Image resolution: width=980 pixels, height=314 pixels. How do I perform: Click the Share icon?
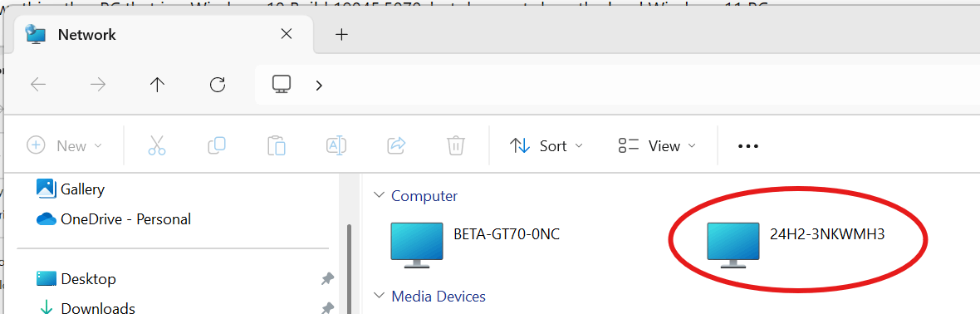pos(396,145)
